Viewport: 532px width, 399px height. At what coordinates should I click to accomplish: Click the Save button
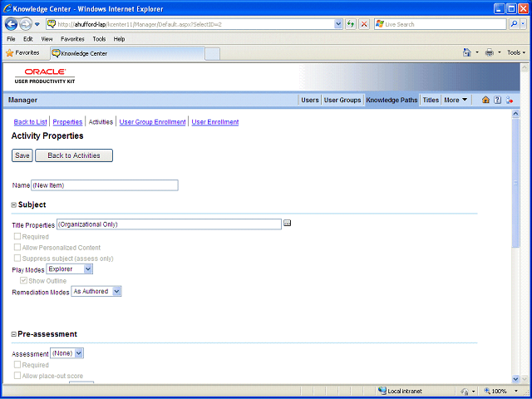(x=22, y=155)
